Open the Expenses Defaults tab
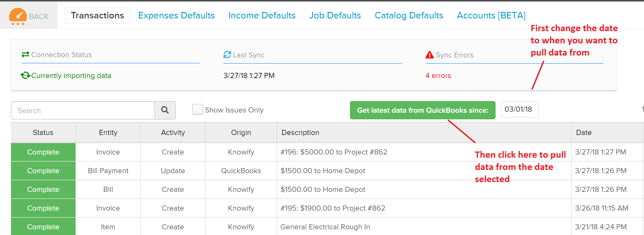Viewport: 644px width, 235px height. [176, 15]
